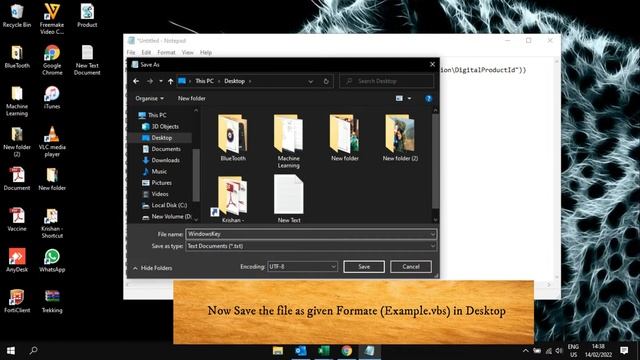Open Machine Learning desktop folder icon

coord(17,100)
